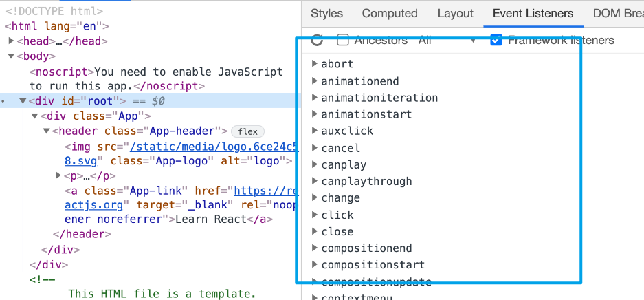Toggle the Ancestors checkbox
This screenshot has width=644, height=300.
(343, 40)
